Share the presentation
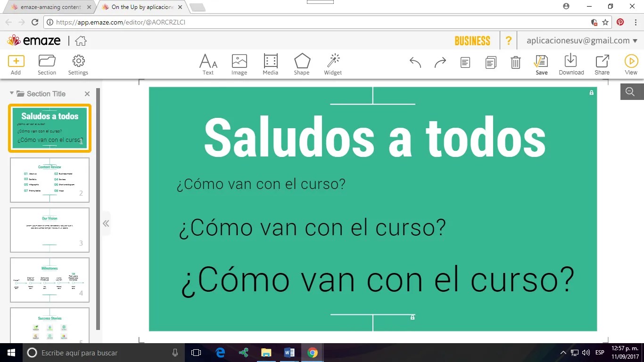The height and width of the screenshot is (362, 644). (x=602, y=65)
